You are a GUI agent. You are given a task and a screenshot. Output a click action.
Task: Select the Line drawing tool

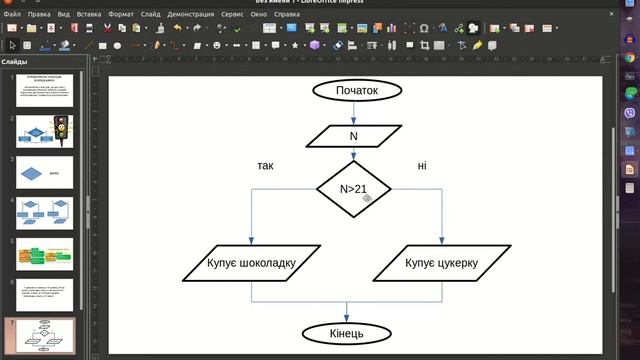(88, 45)
